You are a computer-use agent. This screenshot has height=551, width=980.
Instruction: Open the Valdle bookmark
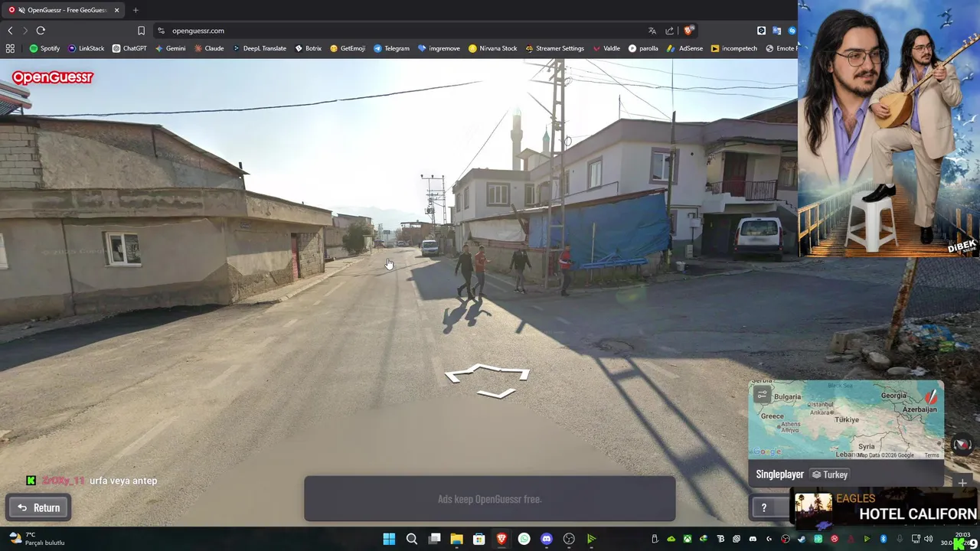coord(606,48)
